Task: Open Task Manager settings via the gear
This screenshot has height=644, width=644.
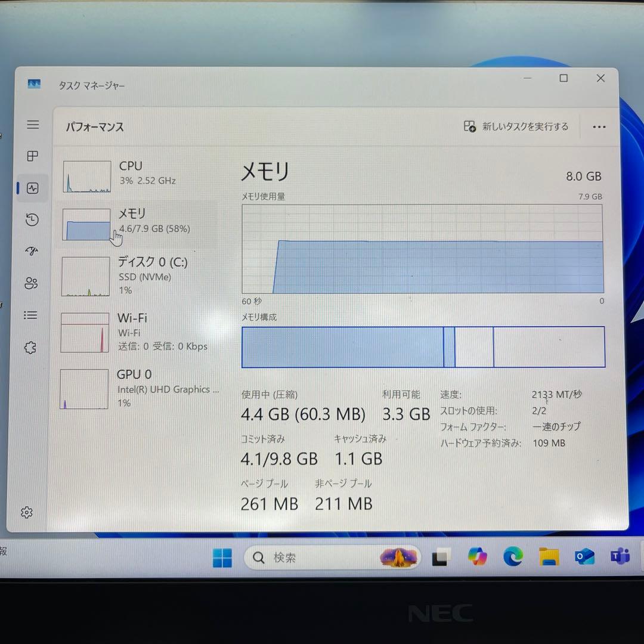Action: (27, 512)
